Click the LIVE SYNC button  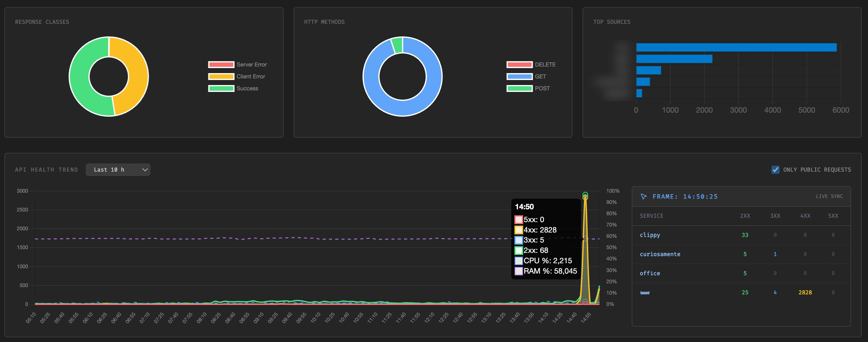point(829,196)
